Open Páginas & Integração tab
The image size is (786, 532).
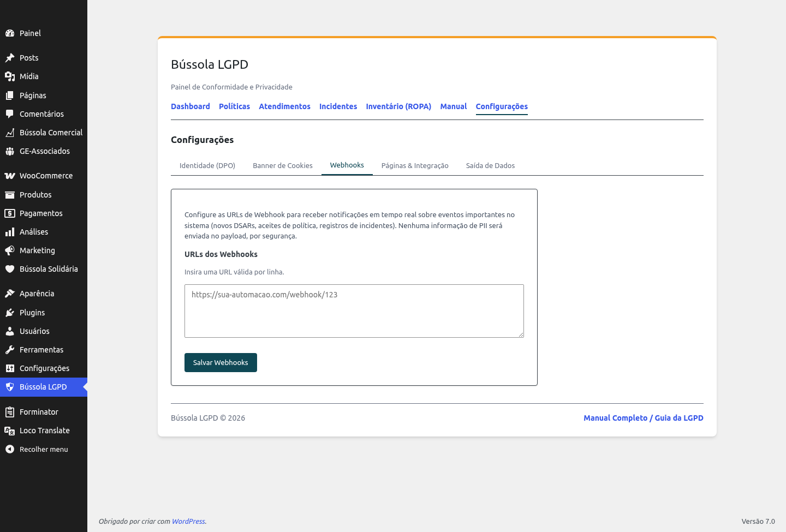[415, 165]
